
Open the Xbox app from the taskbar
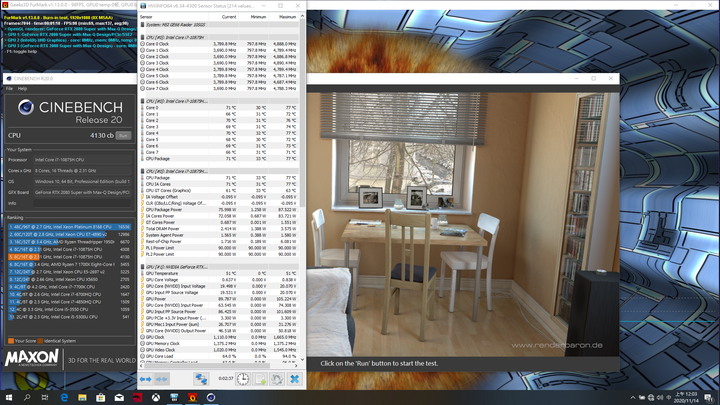pos(156,398)
